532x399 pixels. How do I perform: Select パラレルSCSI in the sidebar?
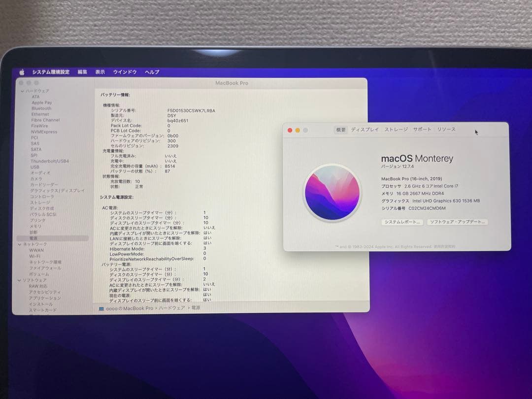[43, 214]
